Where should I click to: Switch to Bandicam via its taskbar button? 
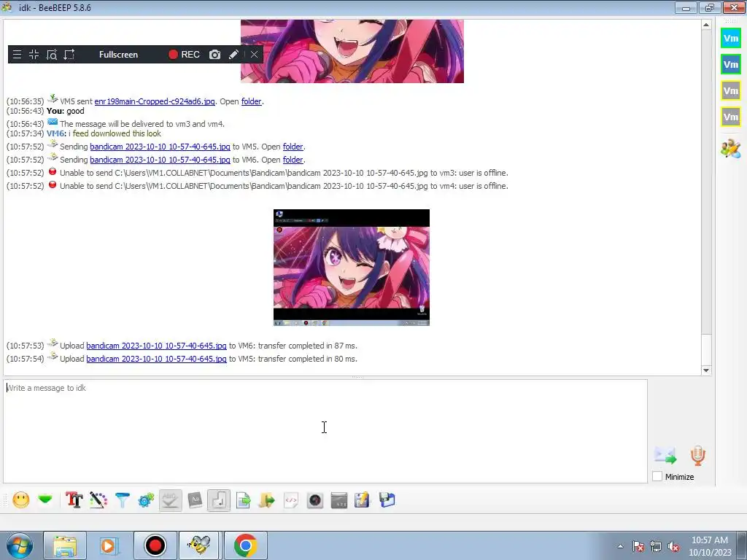[155, 545]
